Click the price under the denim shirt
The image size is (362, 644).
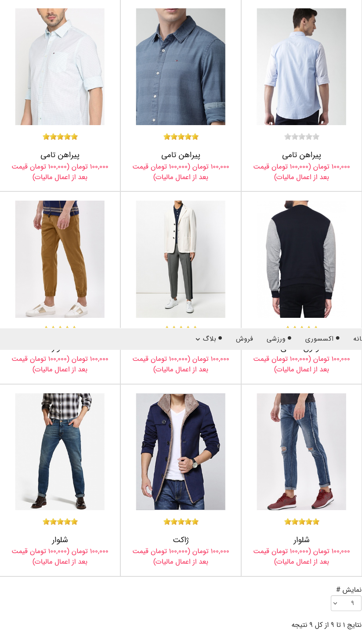tap(181, 172)
